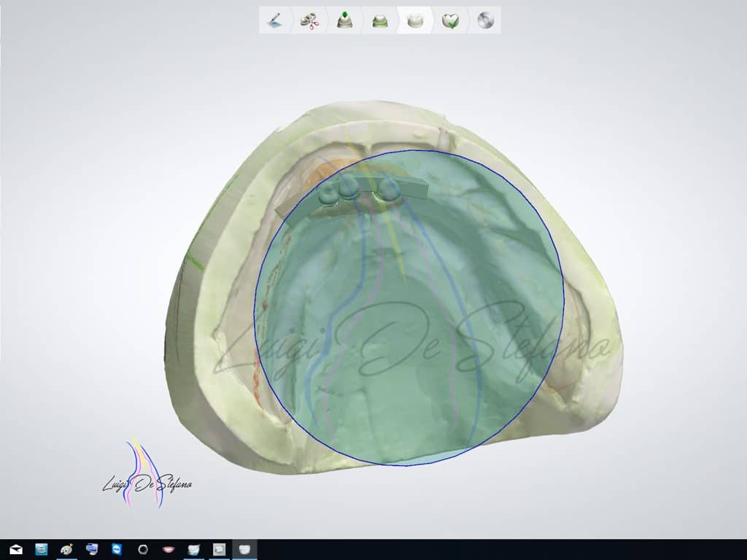Open the blue database app in taskbar
Screen dimensions: 747x560
tap(41, 549)
